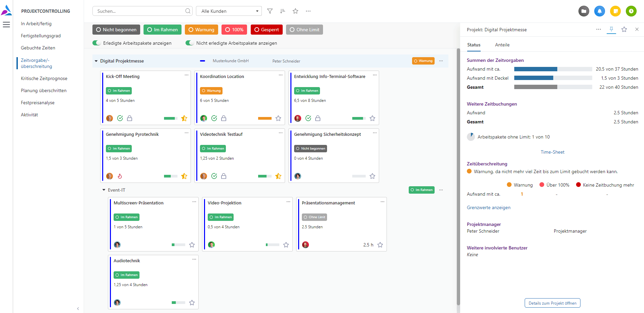This screenshot has height=313, width=644.
Task: Toggle Erledigte Arbeitspakete anzeigen switch
Action: click(96, 43)
